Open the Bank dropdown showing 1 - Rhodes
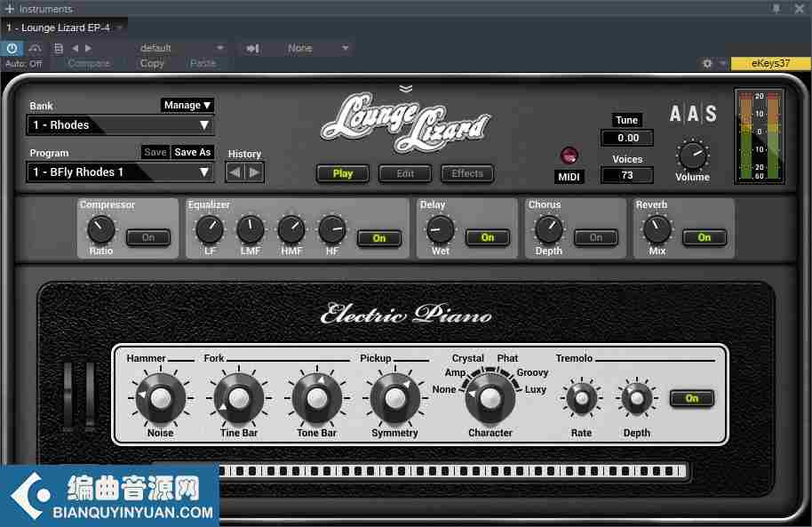 point(120,125)
